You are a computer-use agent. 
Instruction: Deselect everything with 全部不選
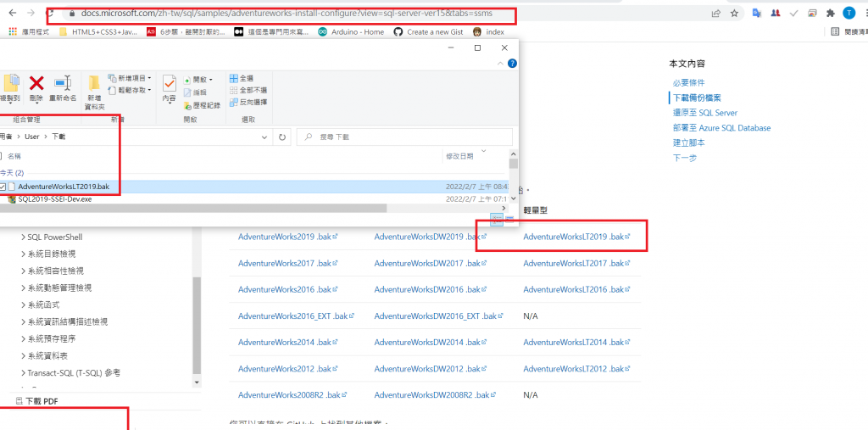[x=248, y=90]
